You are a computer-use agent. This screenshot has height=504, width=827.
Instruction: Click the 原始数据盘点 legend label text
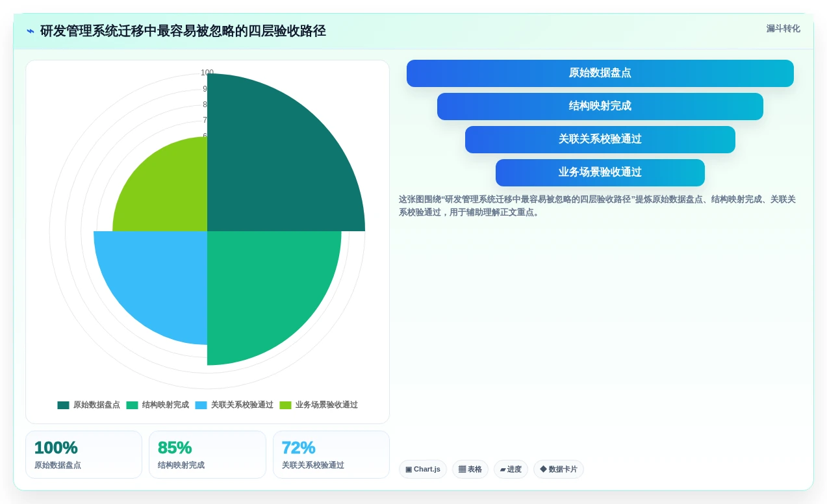point(97,405)
